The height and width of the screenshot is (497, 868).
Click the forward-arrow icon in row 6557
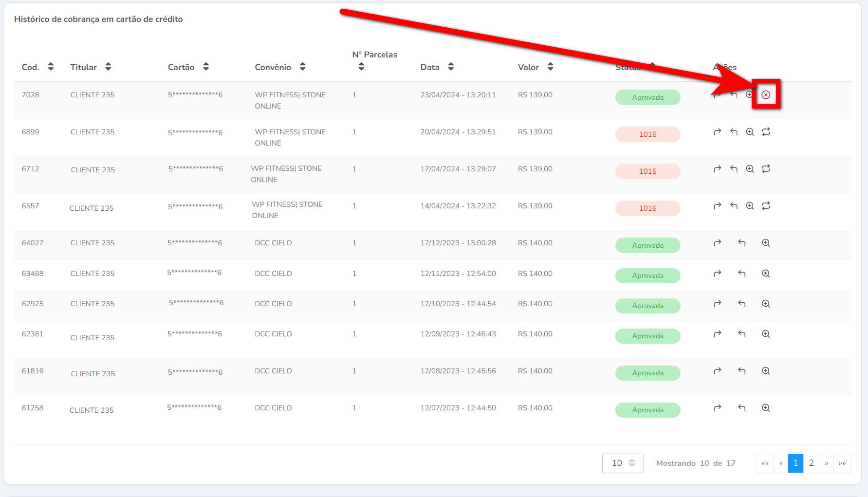[717, 206]
